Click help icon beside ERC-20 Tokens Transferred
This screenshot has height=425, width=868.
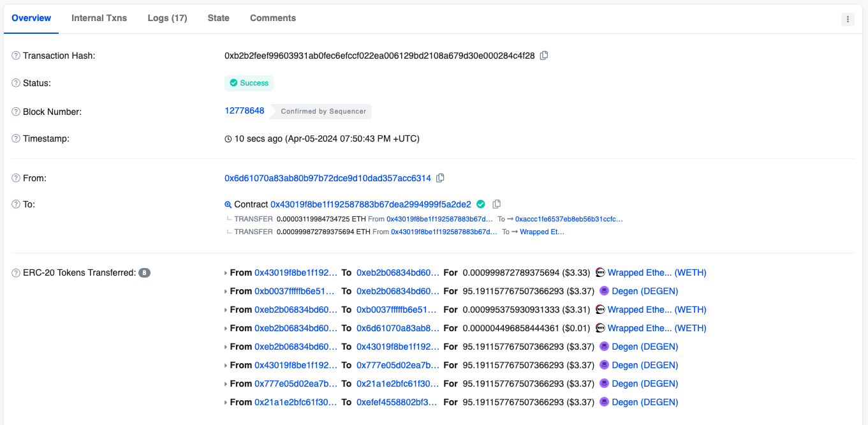point(16,273)
